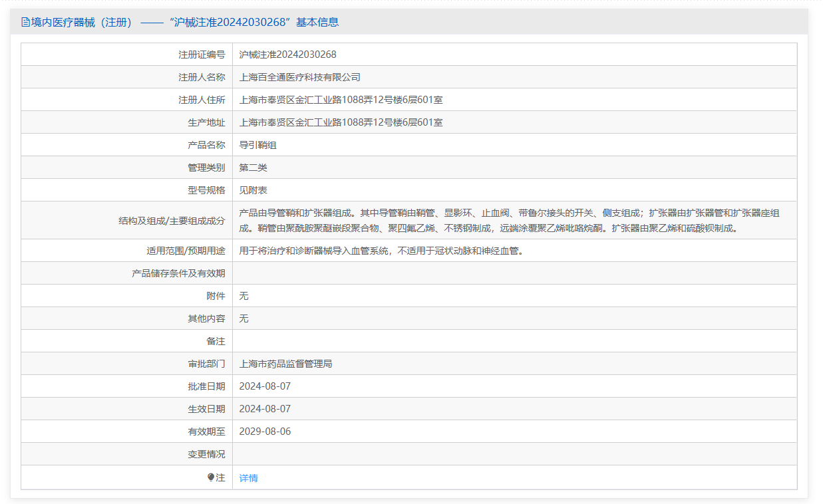823x504 pixels.
Task: Click the 生效日期 label
Action: coord(206,409)
